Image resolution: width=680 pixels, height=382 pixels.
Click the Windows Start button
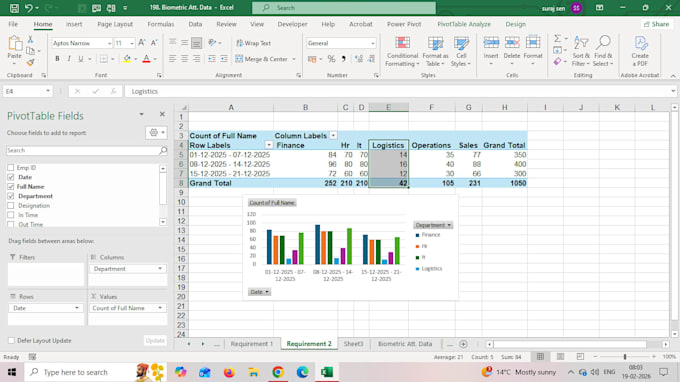point(12,372)
